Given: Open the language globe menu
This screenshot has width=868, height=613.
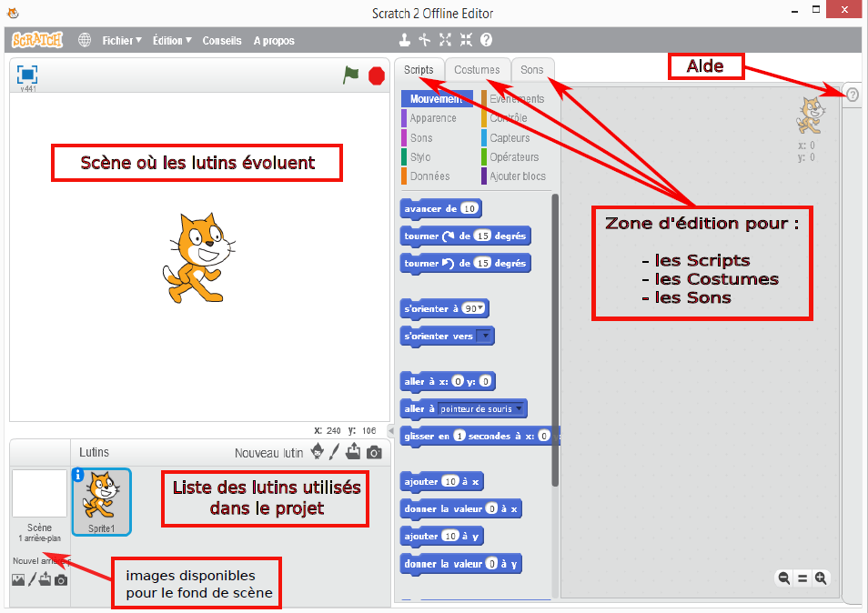Looking at the screenshot, I should coord(84,40).
